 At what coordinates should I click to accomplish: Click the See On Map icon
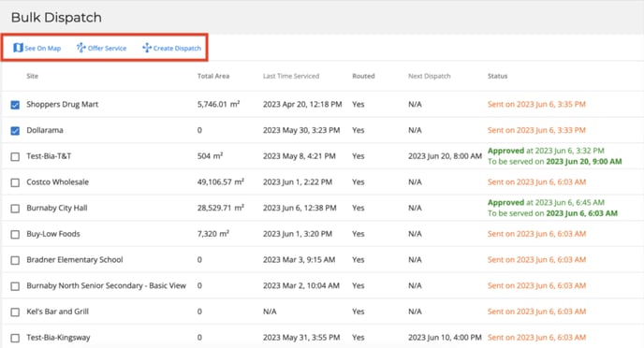[x=18, y=48]
